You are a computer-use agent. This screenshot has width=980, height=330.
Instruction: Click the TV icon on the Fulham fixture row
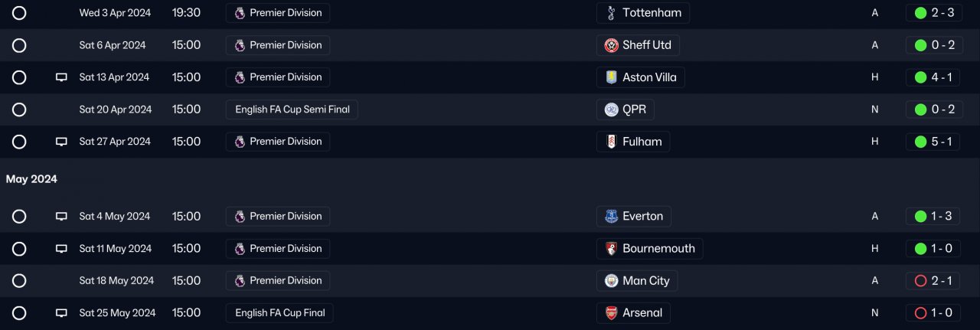pyautogui.click(x=61, y=142)
